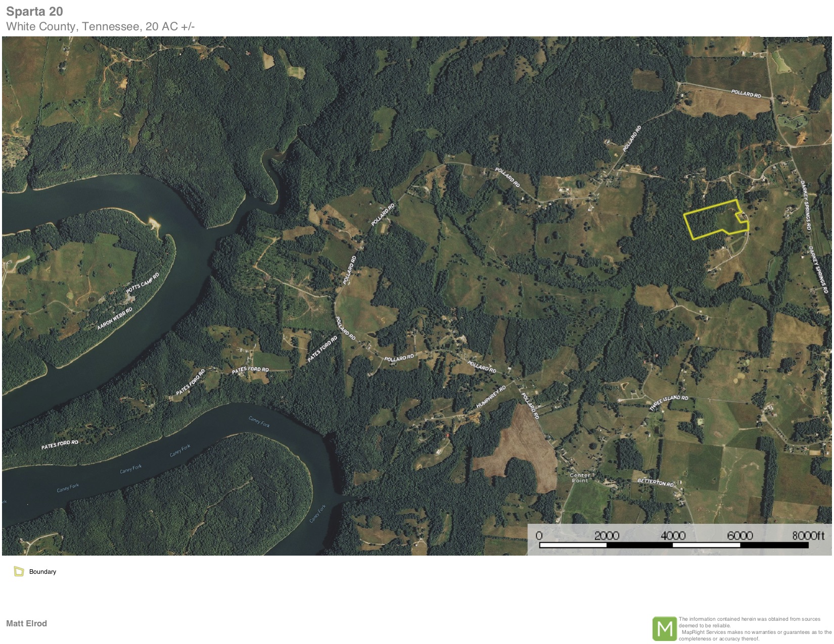Click the Matt Elrod name
Viewport: 834px width, 644px height.
26,623
